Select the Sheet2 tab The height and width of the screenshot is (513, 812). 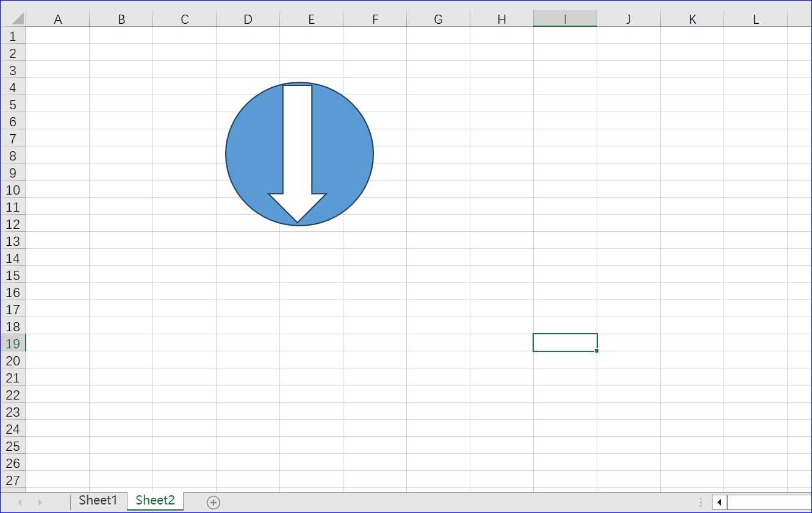155,501
